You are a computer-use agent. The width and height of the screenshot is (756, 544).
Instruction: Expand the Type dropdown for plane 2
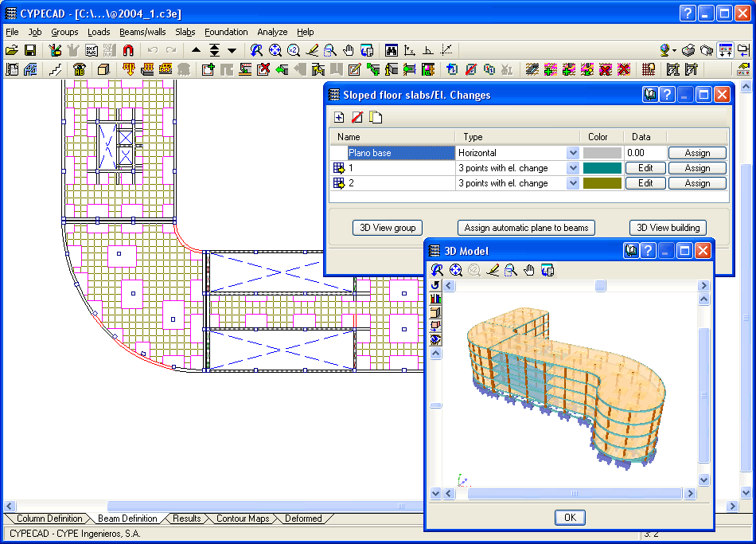(x=572, y=183)
